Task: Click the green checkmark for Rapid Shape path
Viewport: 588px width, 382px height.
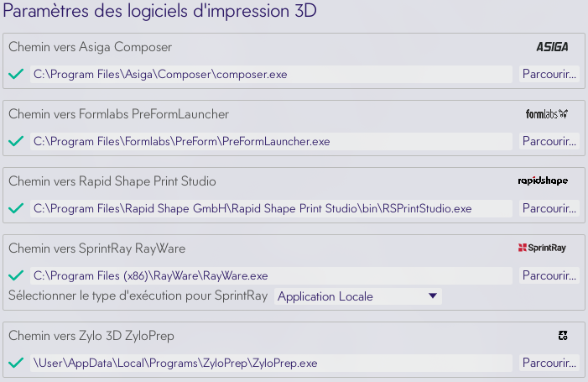Action: click(x=15, y=208)
